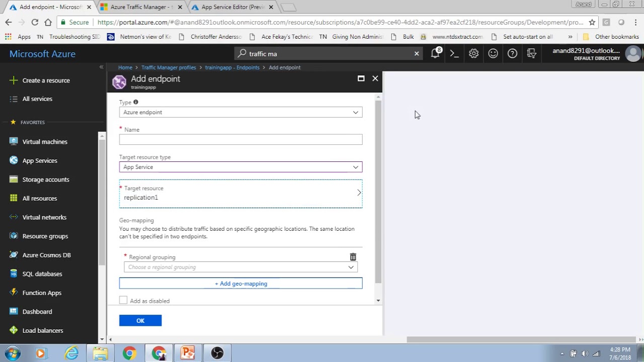Select the Add endpoint browser tab
The width and height of the screenshot is (644, 362).
point(50,7)
